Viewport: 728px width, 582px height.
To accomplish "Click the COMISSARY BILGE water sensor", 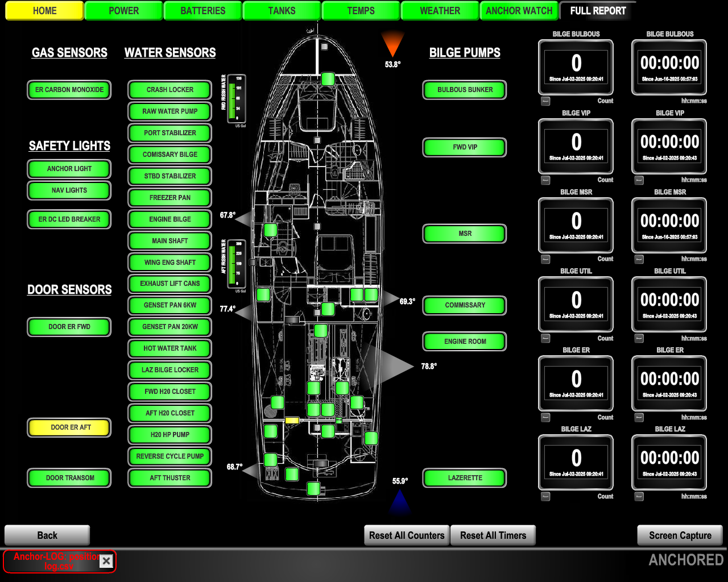I will pos(170,155).
